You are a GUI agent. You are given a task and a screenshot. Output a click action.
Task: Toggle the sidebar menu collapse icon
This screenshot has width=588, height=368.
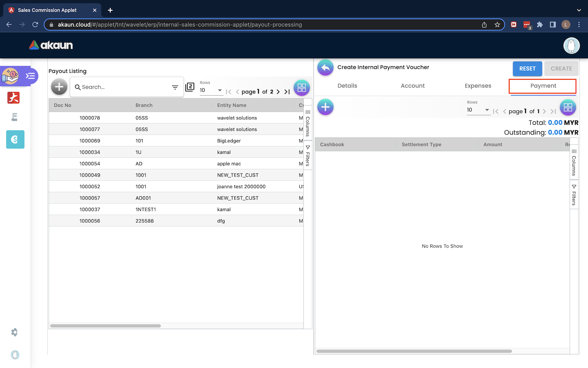[30, 76]
